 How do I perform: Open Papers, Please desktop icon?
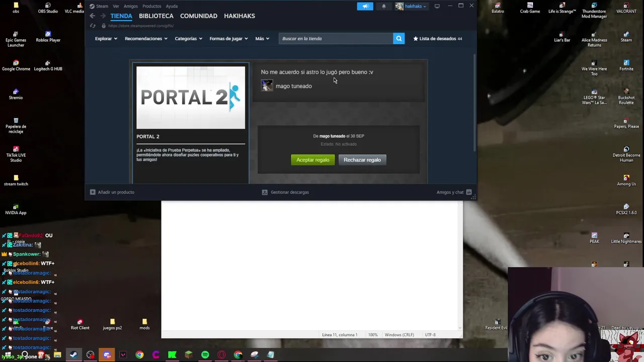(626, 123)
